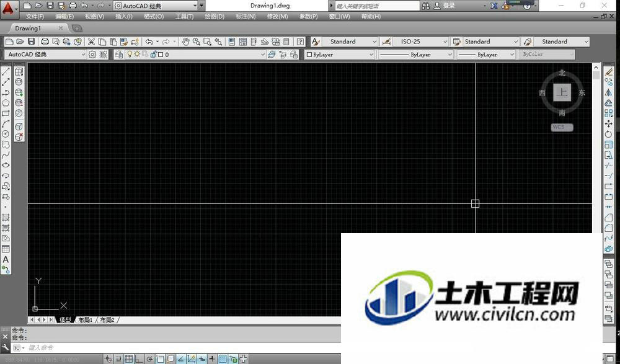The image size is (620, 364).
Task: Select the Pan hand tool
Action: point(185,42)
